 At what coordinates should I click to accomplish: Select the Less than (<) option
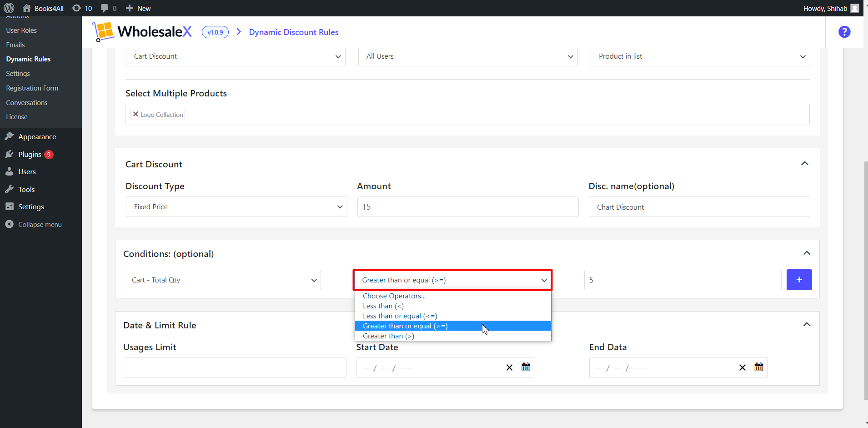pyautogui.click(x=453, y=306)
